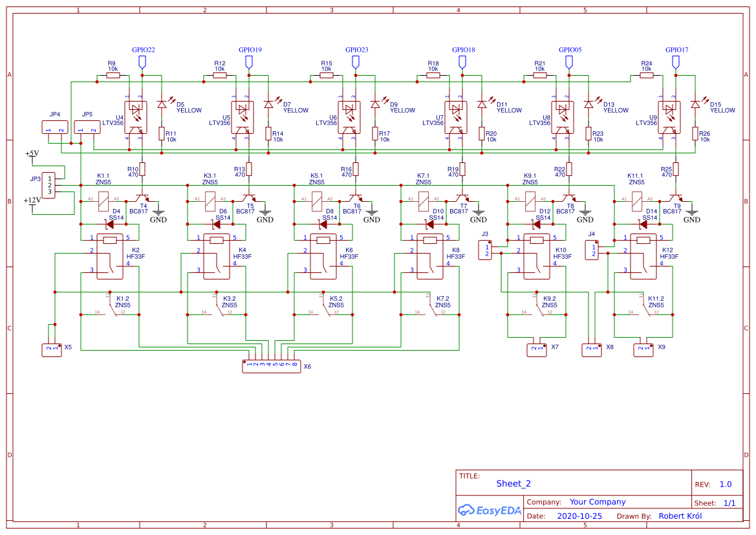Click resistor R9 10k

tap(113, 75)
